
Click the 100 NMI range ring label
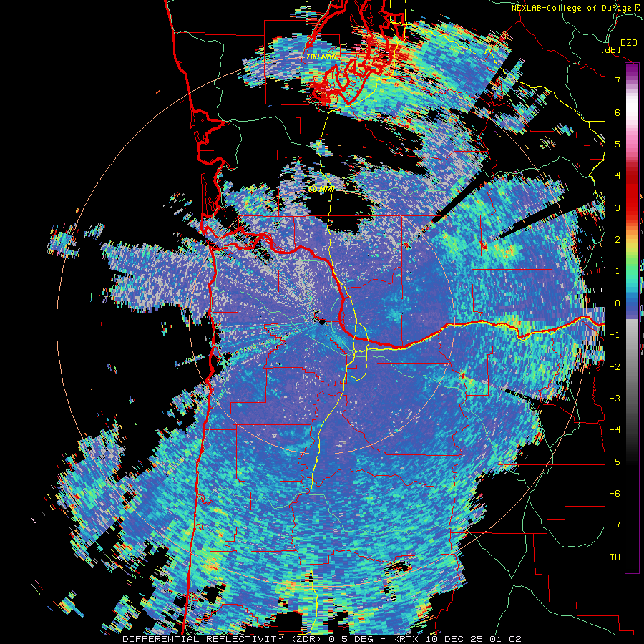322,57
